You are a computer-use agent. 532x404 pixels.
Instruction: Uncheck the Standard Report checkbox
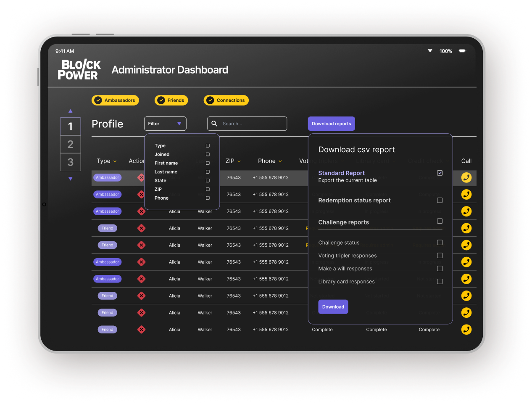tap(440, 173)
